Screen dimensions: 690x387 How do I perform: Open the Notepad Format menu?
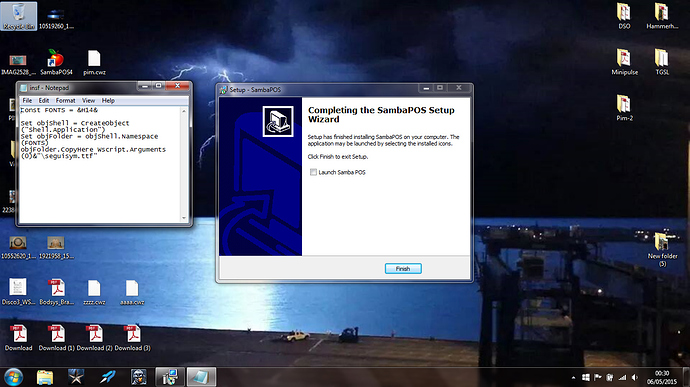(65, 100)
